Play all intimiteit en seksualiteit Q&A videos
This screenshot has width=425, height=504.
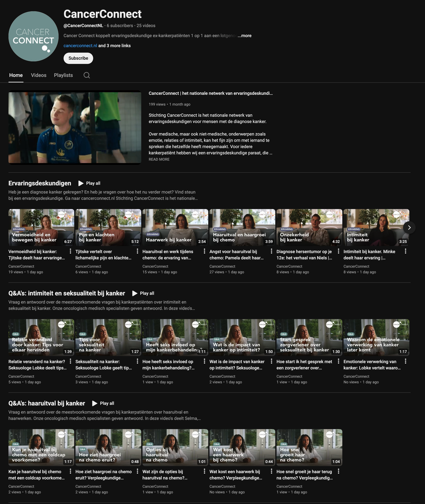143,293
